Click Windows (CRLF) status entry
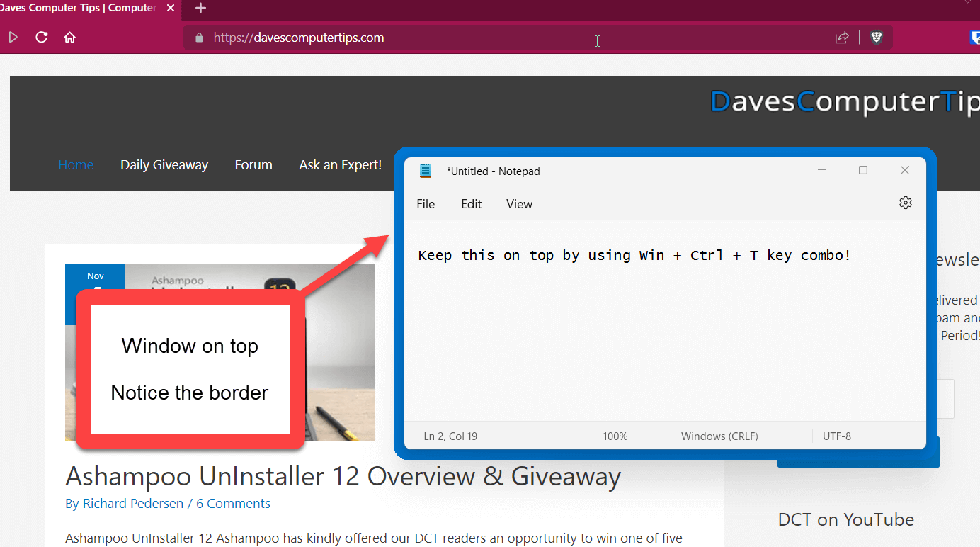 [719, 436]
